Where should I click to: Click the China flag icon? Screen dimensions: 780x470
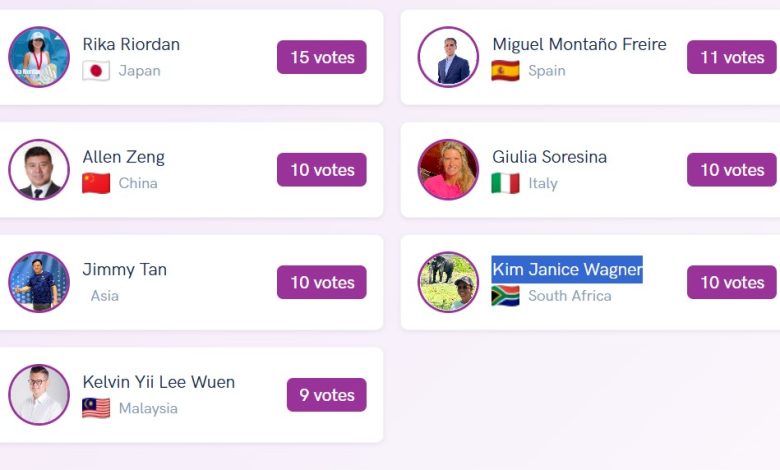tap(96, 184)
